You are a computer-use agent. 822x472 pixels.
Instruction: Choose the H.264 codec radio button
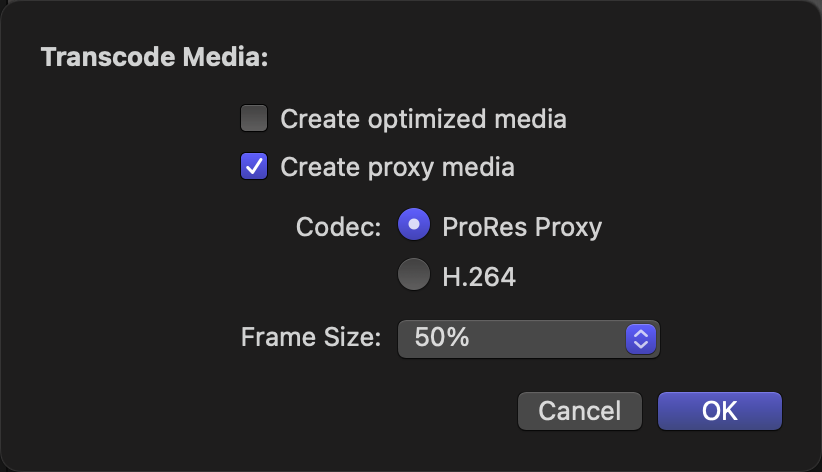pos(414,274)
